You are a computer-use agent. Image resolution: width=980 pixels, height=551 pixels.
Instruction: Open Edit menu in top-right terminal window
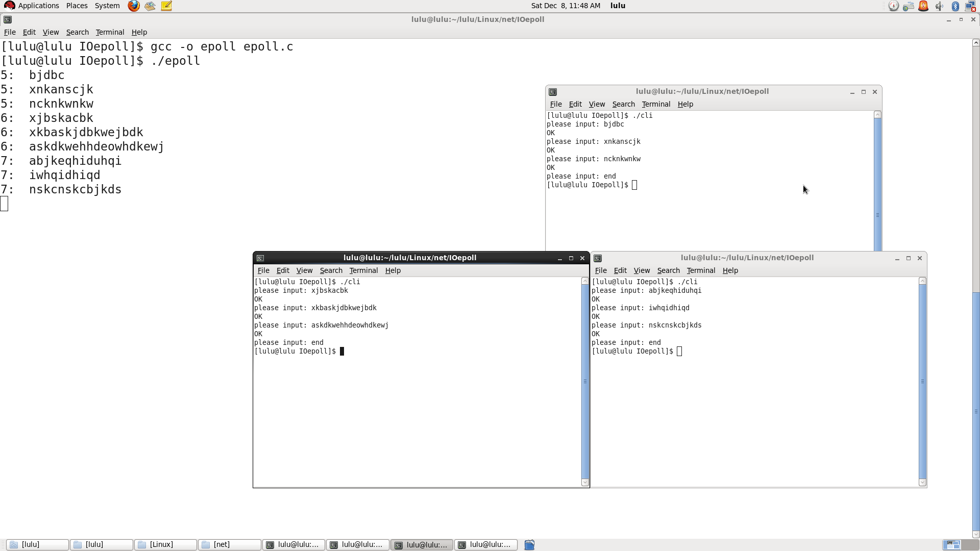pos(575,104)
